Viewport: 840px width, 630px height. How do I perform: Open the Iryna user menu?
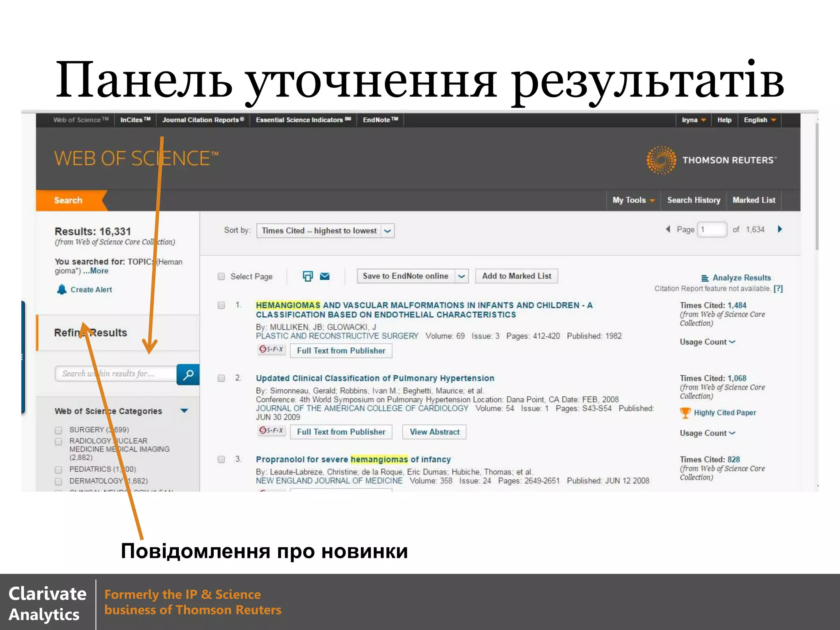[x=694, y=120]
